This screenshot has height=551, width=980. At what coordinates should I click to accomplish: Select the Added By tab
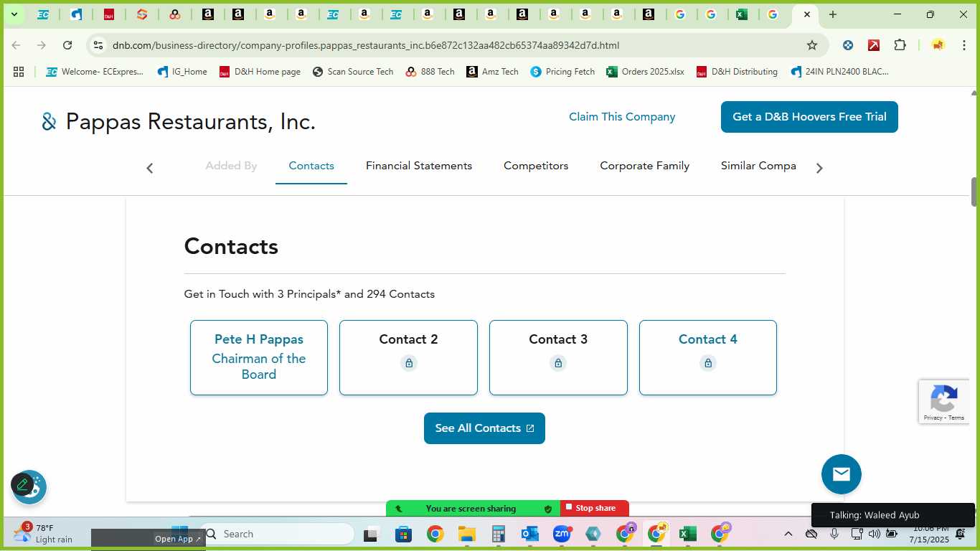tap(231, 166)
